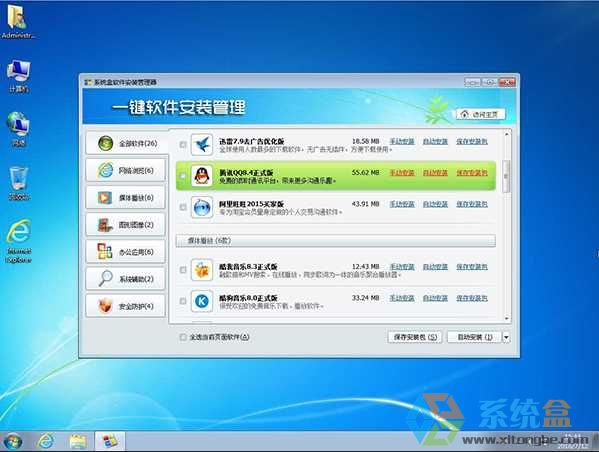Click the Windows Start orb

coord(13,442)
